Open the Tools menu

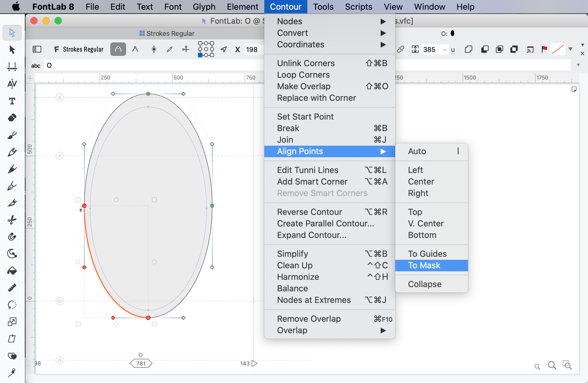(x=323, y=7)
